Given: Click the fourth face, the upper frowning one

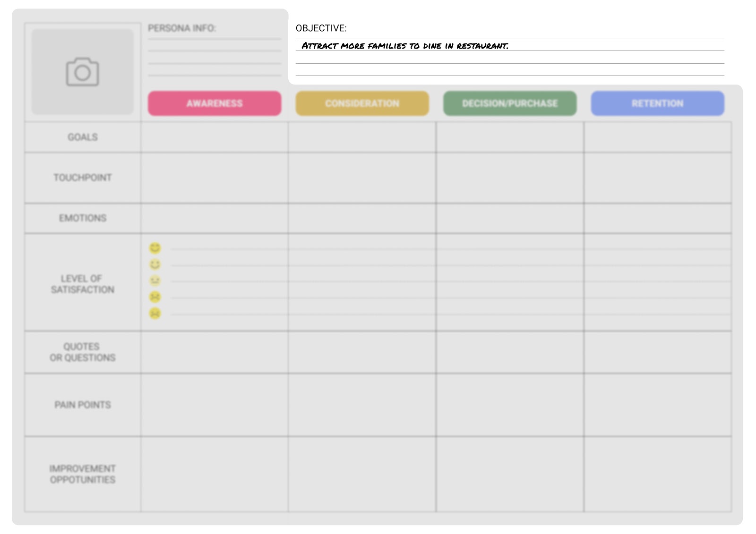Looking at the screenshot, I should [155, 297].
